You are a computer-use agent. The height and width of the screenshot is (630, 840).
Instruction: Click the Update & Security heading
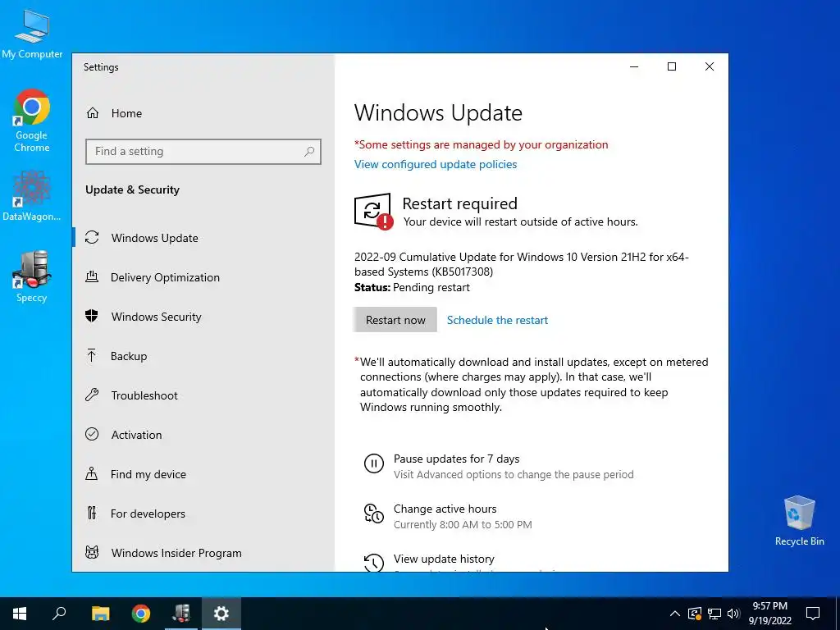coord(132,189)
